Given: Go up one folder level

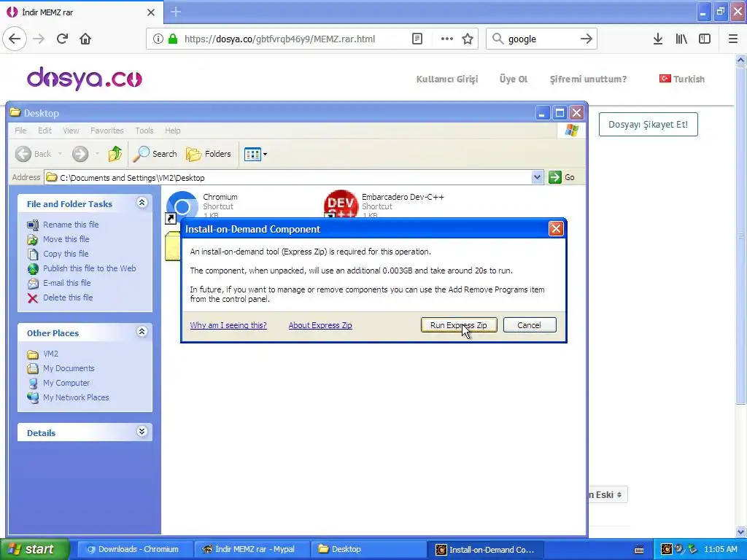Looking at the screenshot, I should 115,154.
